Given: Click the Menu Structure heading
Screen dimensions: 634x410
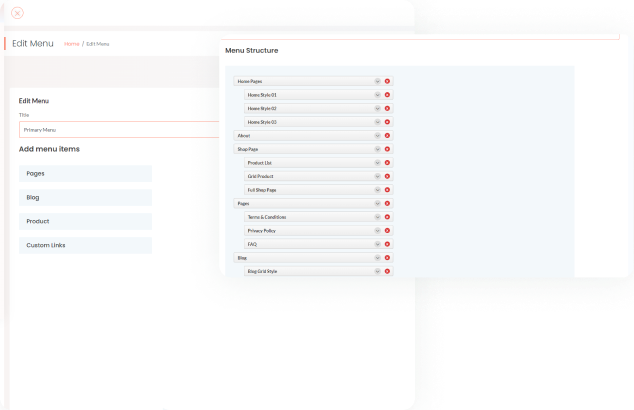Looking at the screenshot, I should point(251,51).
